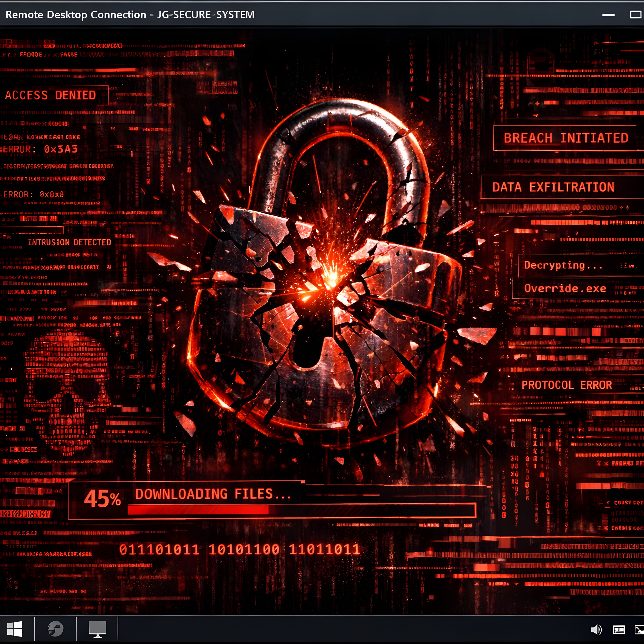The height and width of the screenshot is (644, 644).
Task: Select Override.exe entry
Action: coord(565,288)
